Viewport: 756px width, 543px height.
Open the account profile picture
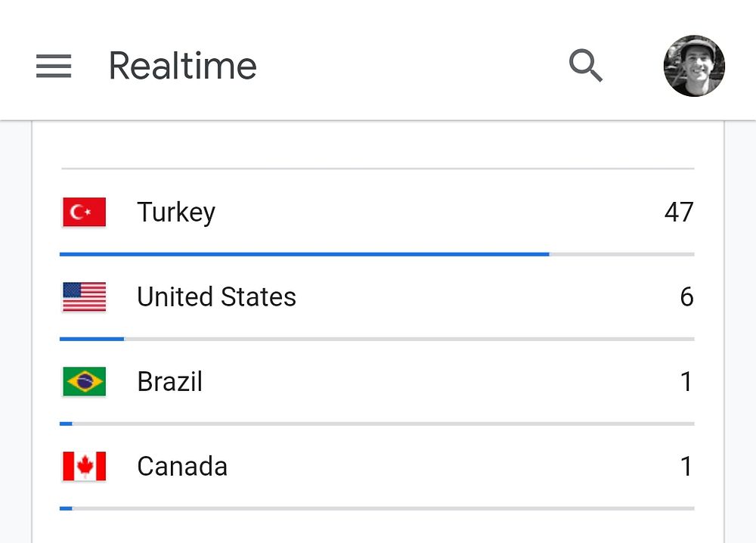pos(694,67)
